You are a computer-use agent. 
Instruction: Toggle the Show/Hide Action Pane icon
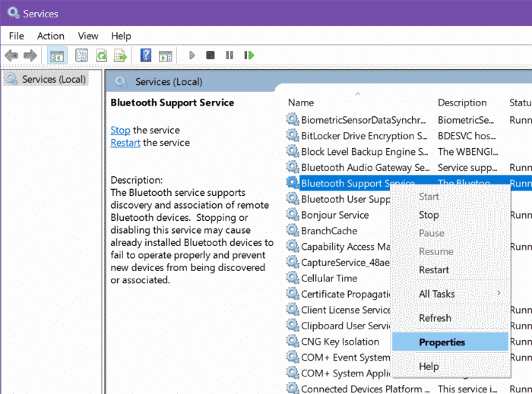point(165,55)
